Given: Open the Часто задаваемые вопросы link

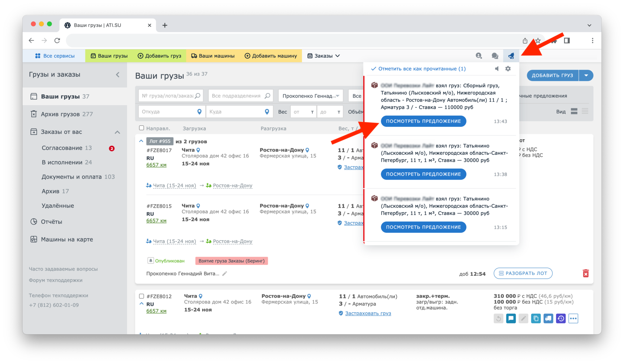Looking at the screenshot, I should tap(64, 269).
